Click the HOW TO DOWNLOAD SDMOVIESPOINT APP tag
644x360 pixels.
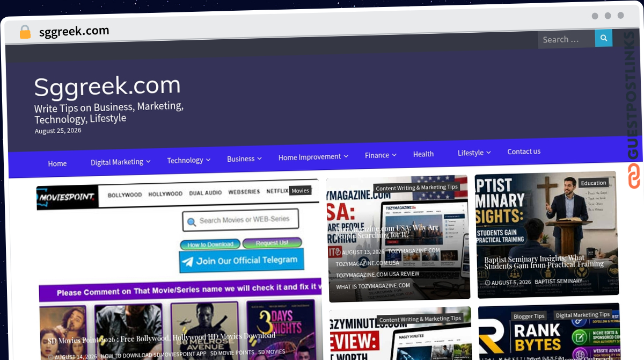(153, 355)
